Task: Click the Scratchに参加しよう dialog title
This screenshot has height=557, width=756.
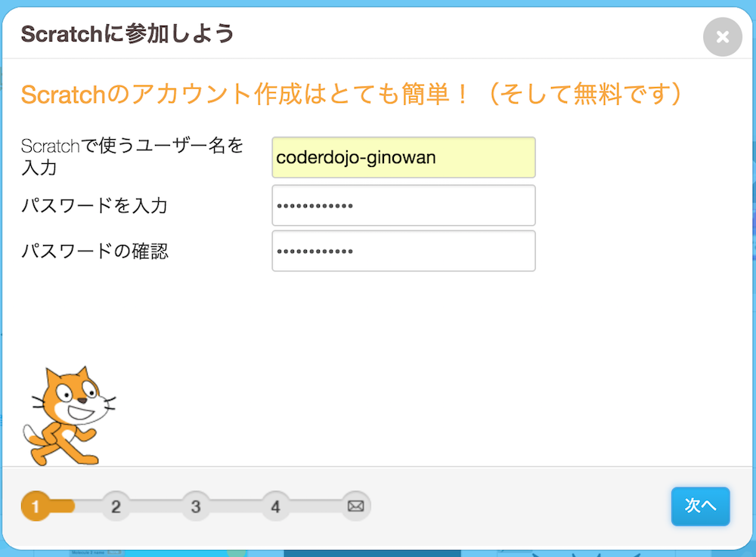Action: coord(127,34)
